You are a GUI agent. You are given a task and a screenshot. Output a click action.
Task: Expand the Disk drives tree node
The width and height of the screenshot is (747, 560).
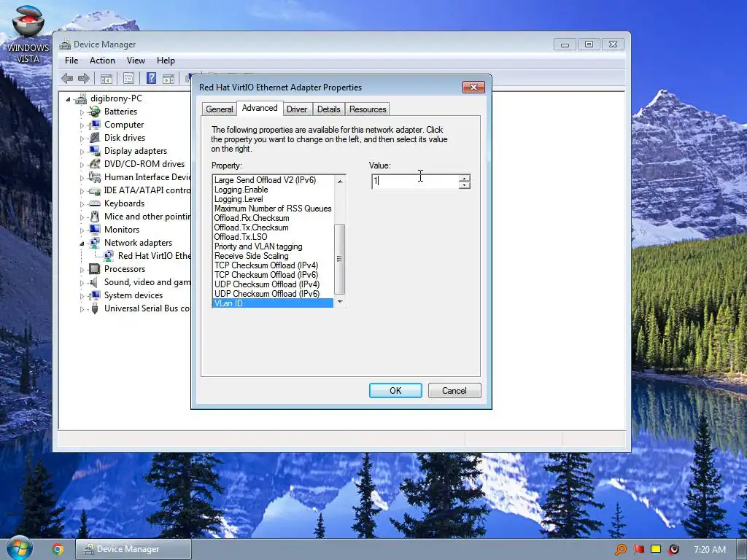click(82, 139)
